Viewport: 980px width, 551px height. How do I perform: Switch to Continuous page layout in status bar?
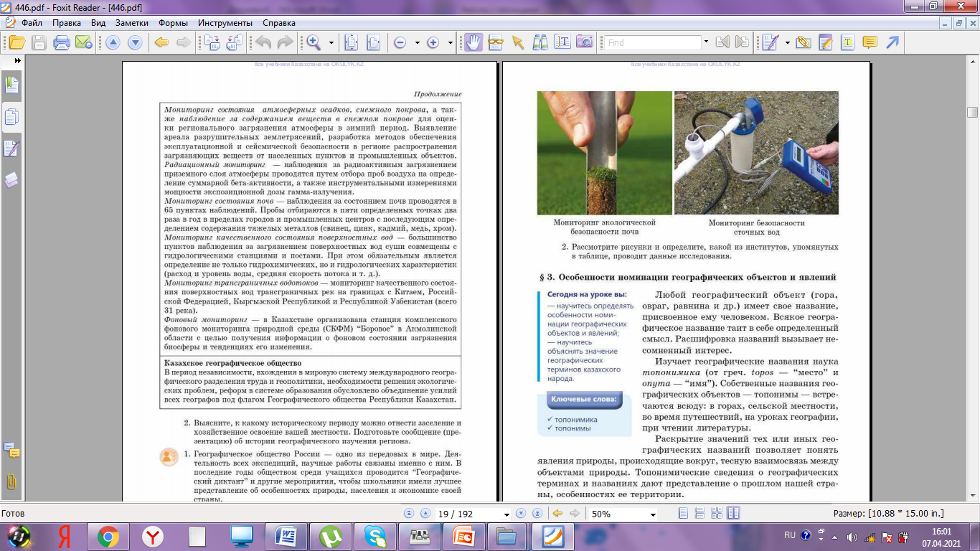pyautogui.click(x=699, y=514)
